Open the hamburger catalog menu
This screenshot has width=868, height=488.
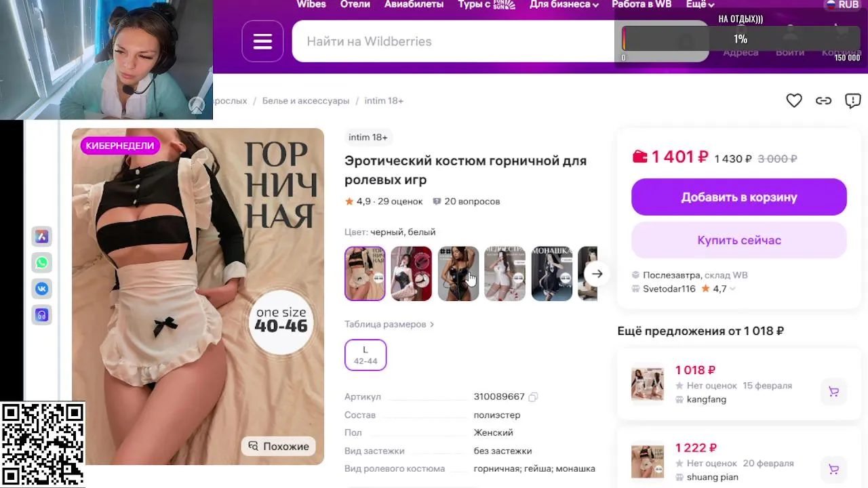pyautogui.click(x=262, y=41)
